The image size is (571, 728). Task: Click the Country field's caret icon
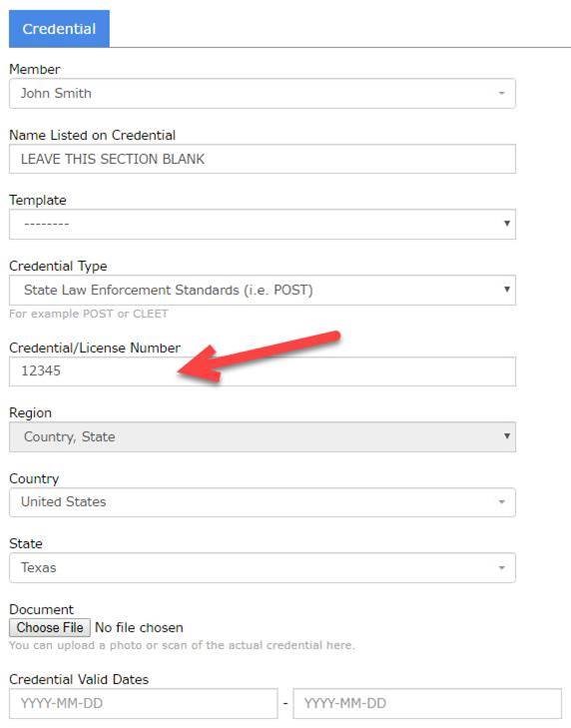[x=501, y=502]
